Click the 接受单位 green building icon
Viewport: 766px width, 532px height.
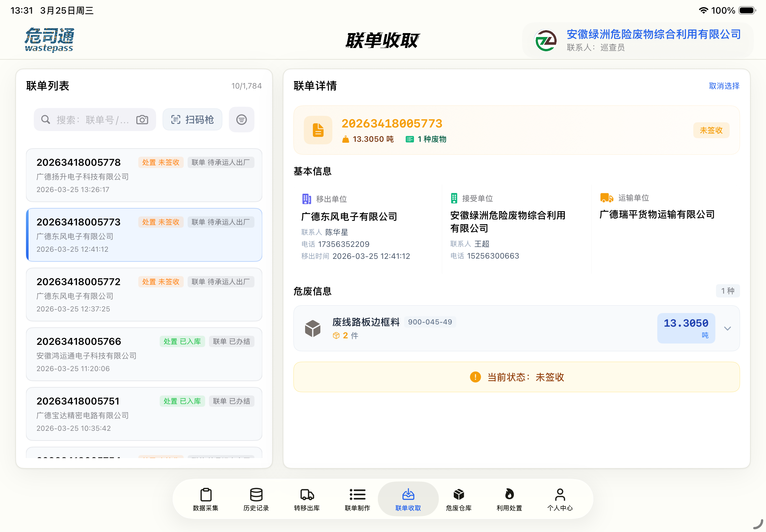[454, 198]
